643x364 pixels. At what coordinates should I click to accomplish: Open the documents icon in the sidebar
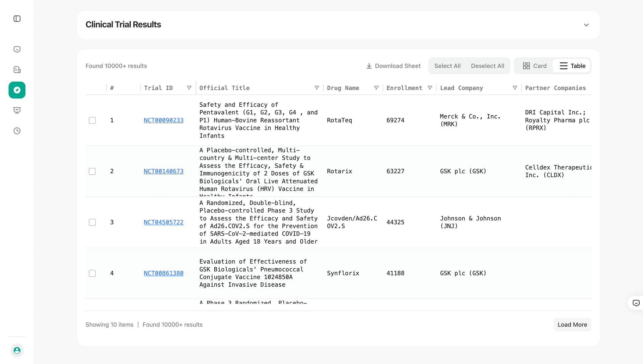pos(17,70)
